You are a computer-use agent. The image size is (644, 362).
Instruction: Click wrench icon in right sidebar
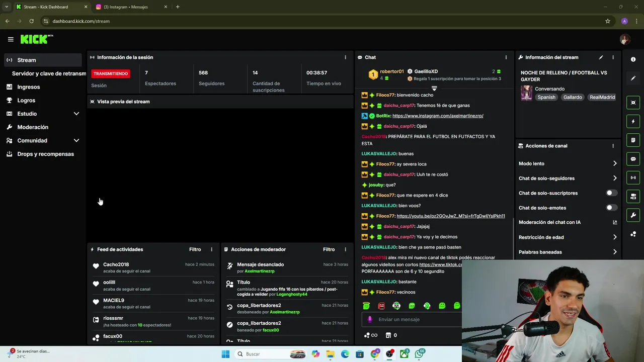(633, 215)
